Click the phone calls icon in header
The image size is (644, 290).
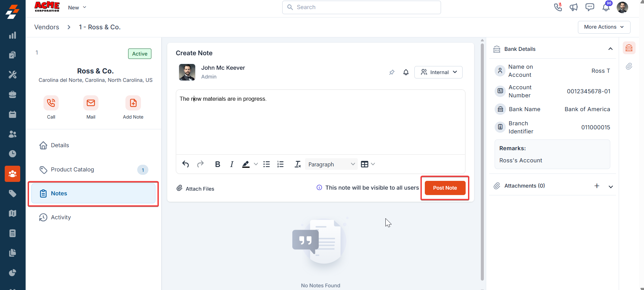(x=558, y=7)
